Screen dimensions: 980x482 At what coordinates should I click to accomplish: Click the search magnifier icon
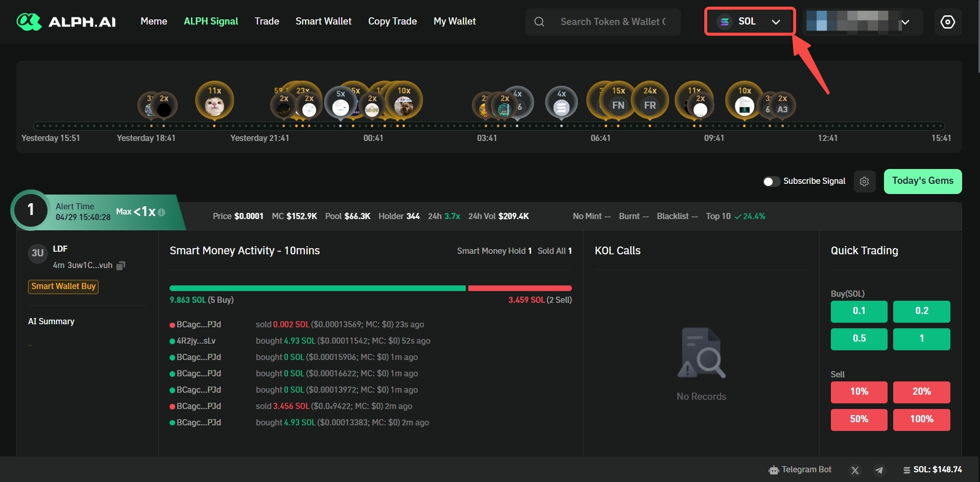pyautogui.click(x=539, y=22)
